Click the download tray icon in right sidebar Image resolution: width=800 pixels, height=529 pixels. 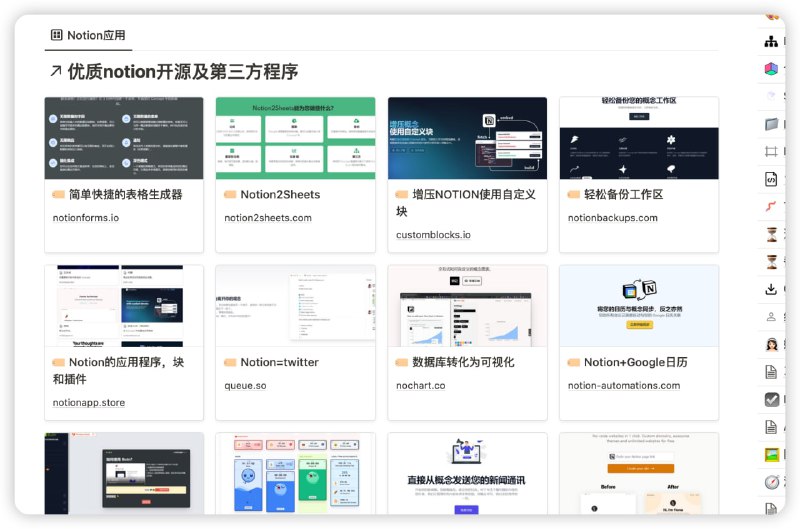coord(771,289)
